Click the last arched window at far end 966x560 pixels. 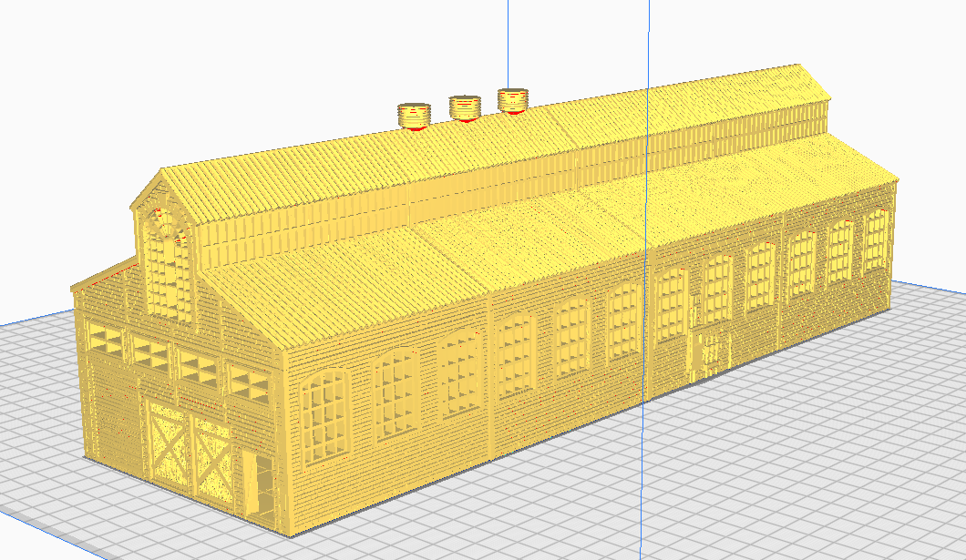pyautogui.click(x=875, y=240)
